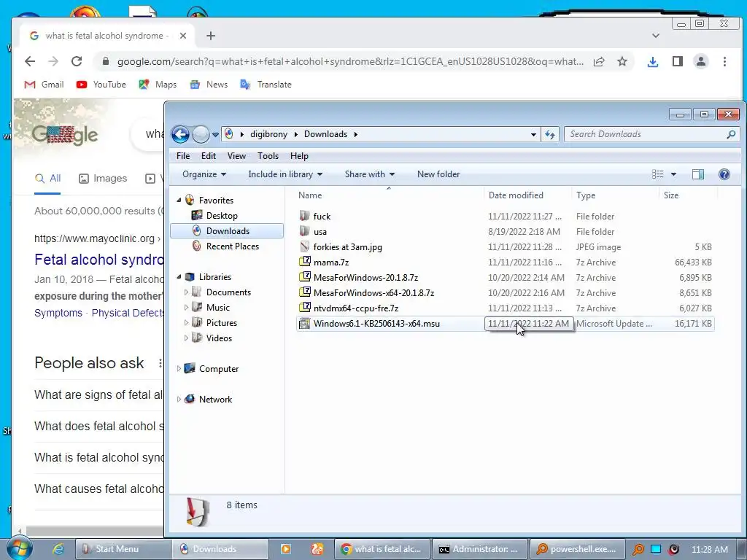
Task: Switch to the Administrator command prompt taskbar button
Action: click(x=479, y=549)
